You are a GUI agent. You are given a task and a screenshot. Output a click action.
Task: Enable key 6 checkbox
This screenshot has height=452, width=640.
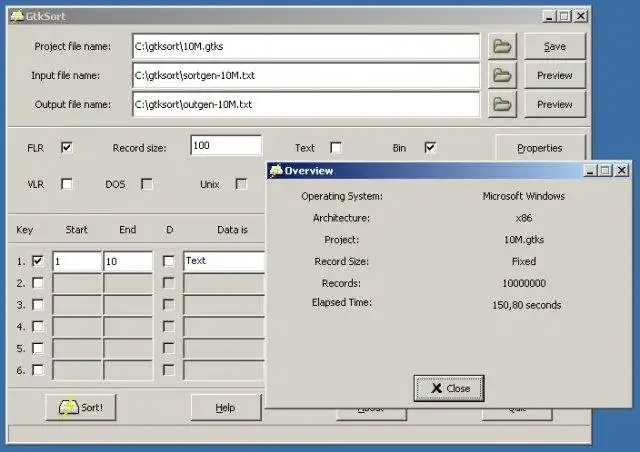pyautogui.click(x=38, y=370)
